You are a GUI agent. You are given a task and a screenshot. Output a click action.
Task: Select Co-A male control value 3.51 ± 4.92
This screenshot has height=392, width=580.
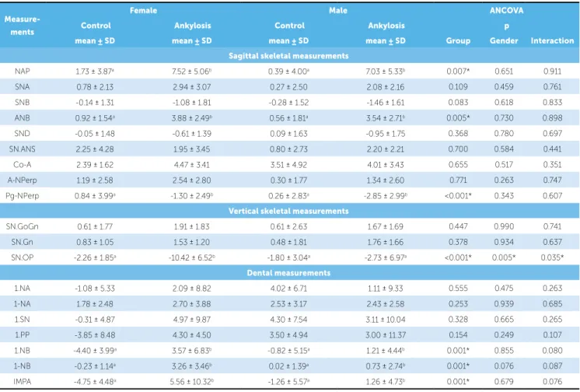point(288,164)
